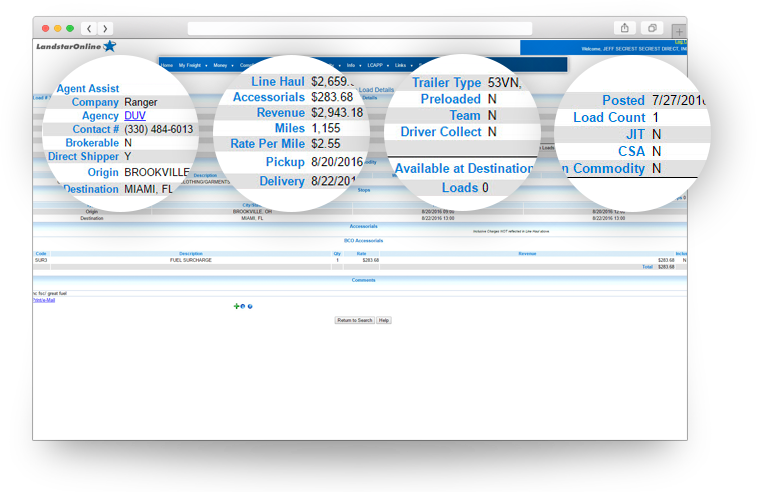
Task: Show all tabs overview button
Action: click(652, 28)
